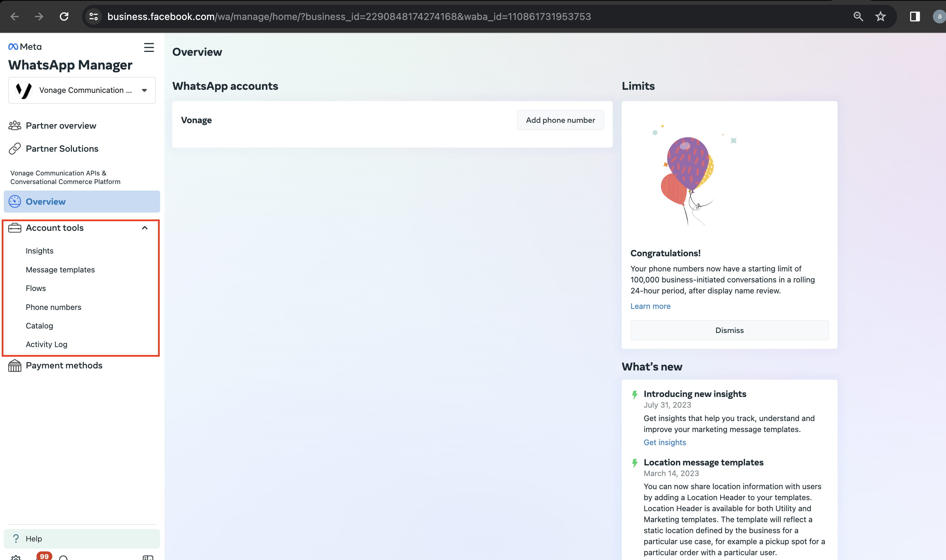Image resolution: width=946 pixels, height=560 pixels.
Task: Click the search icon in sidebar footer
Action: [x=63, y=558]
